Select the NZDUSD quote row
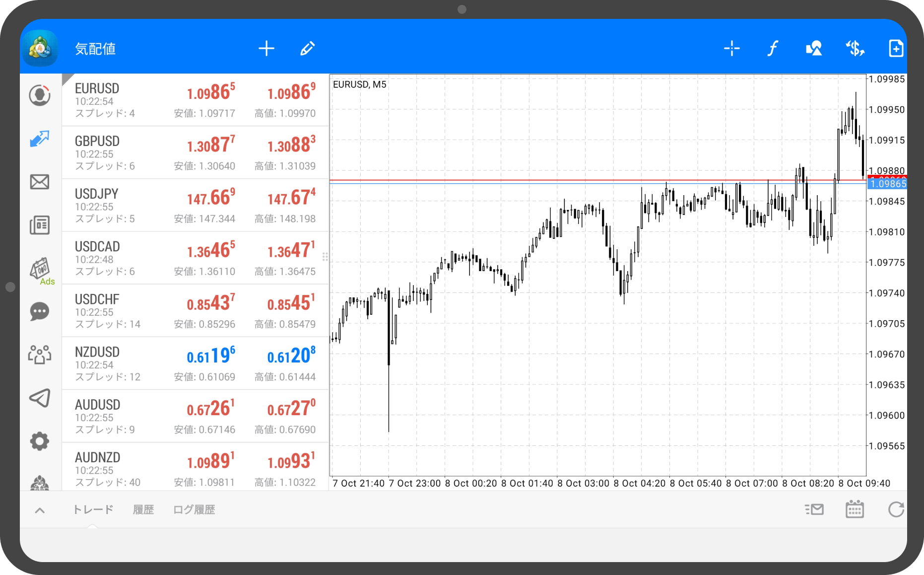 coord(195,363)
